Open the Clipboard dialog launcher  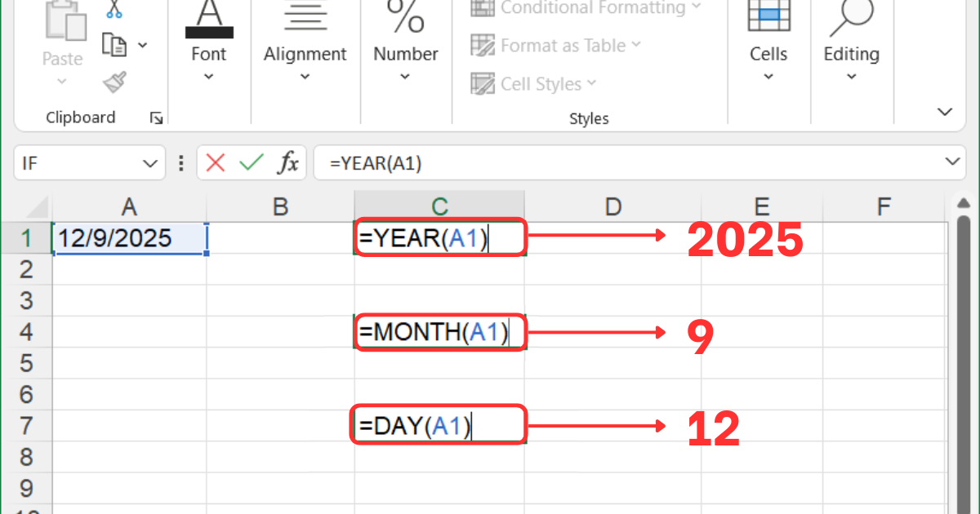tap(156, 118)
